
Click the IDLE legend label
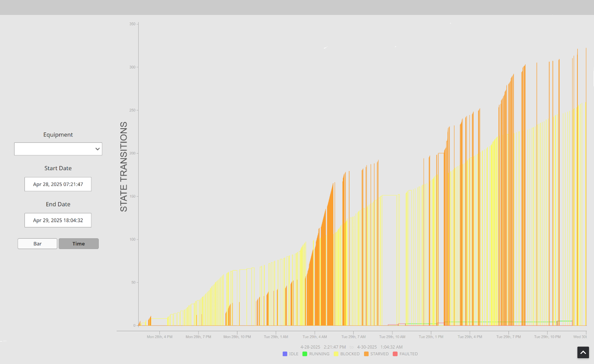pyautogui.click(x=294, y=354)
